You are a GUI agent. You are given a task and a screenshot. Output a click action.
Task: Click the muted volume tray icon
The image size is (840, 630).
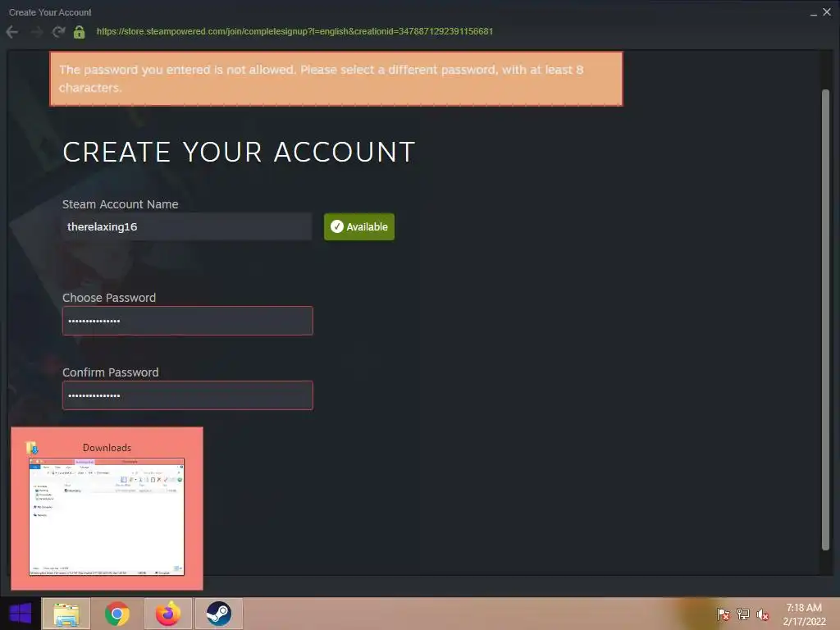click(762, 614)
